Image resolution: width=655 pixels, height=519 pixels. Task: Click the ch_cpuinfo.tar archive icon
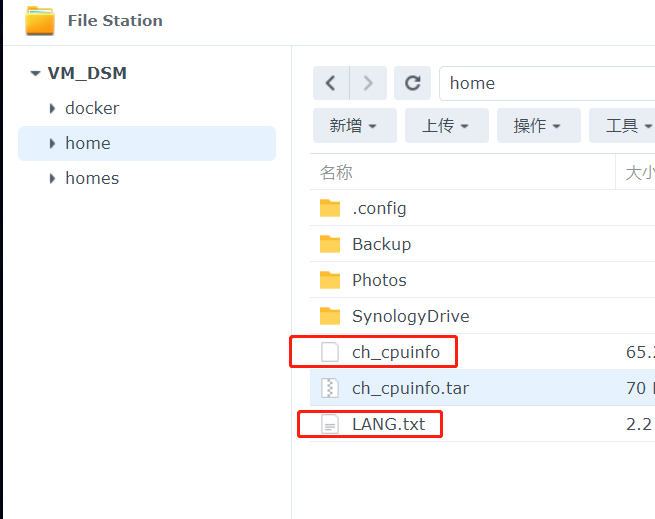330,388
